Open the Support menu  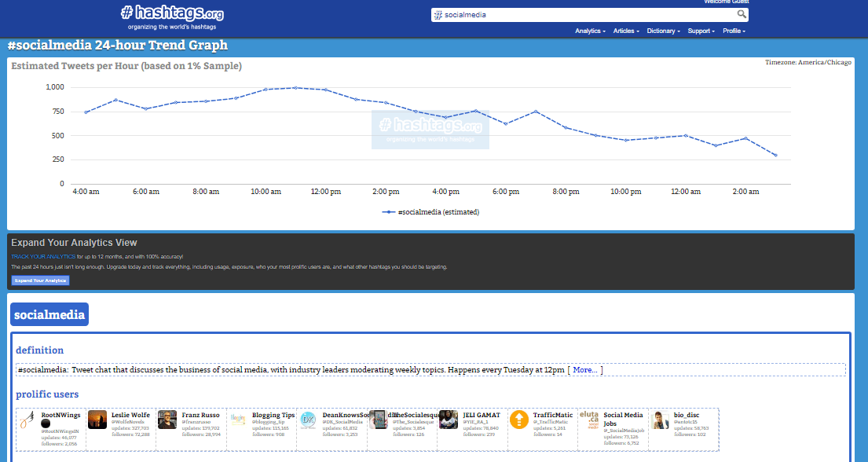coord(701,31)
